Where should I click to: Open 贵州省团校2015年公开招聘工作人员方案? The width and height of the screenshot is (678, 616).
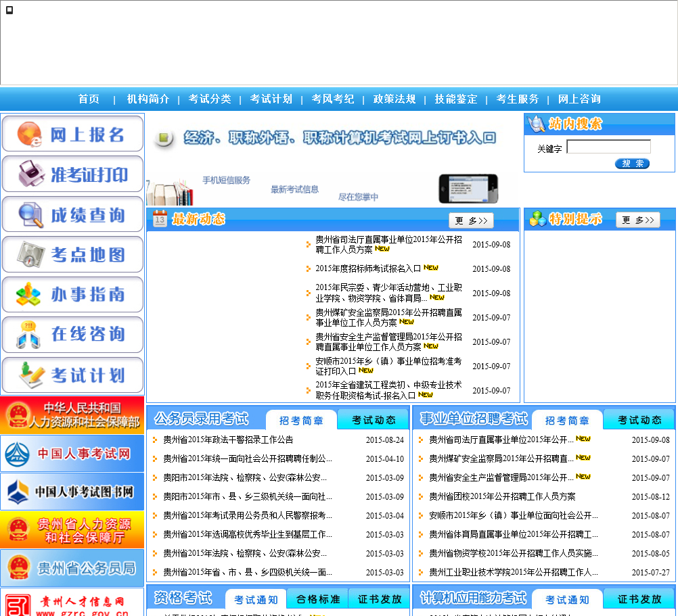coord(502,497)
